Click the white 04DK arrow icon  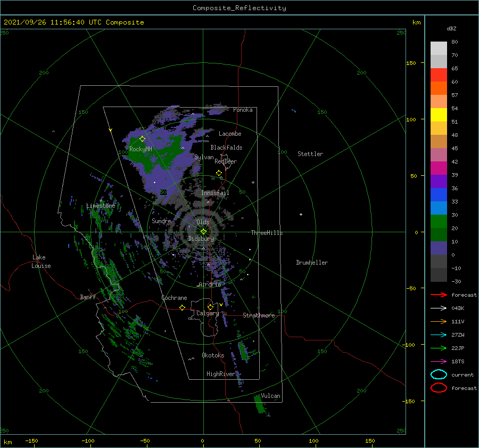pos(439,308)
